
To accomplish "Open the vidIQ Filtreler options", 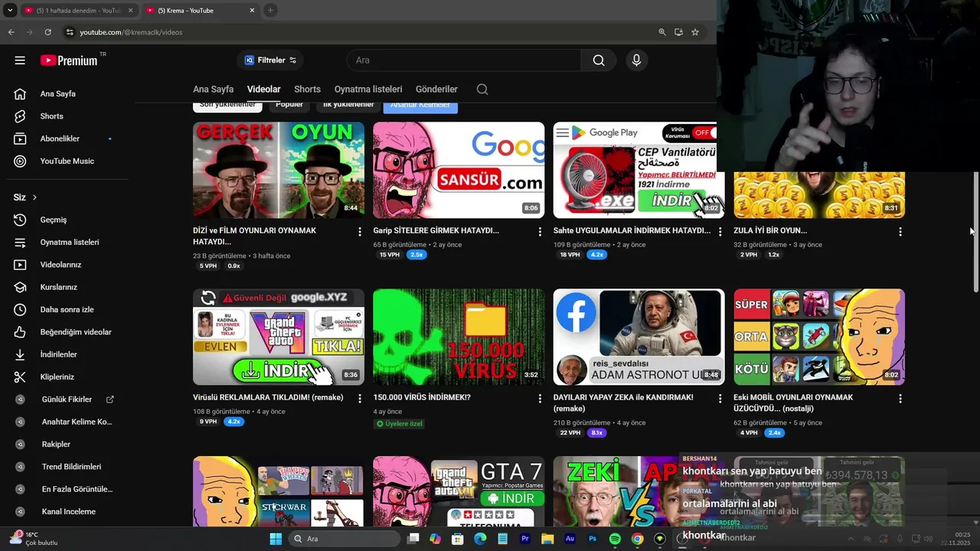I will tap(270, 60).
